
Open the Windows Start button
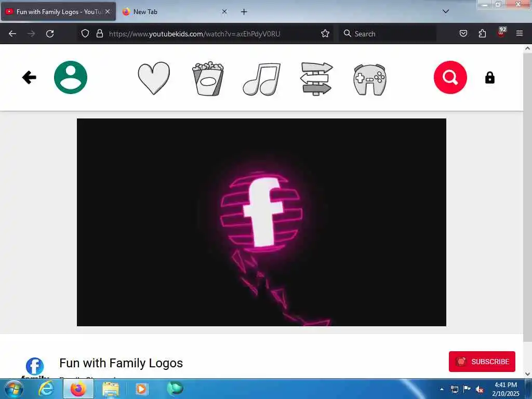tap(14, 389)
